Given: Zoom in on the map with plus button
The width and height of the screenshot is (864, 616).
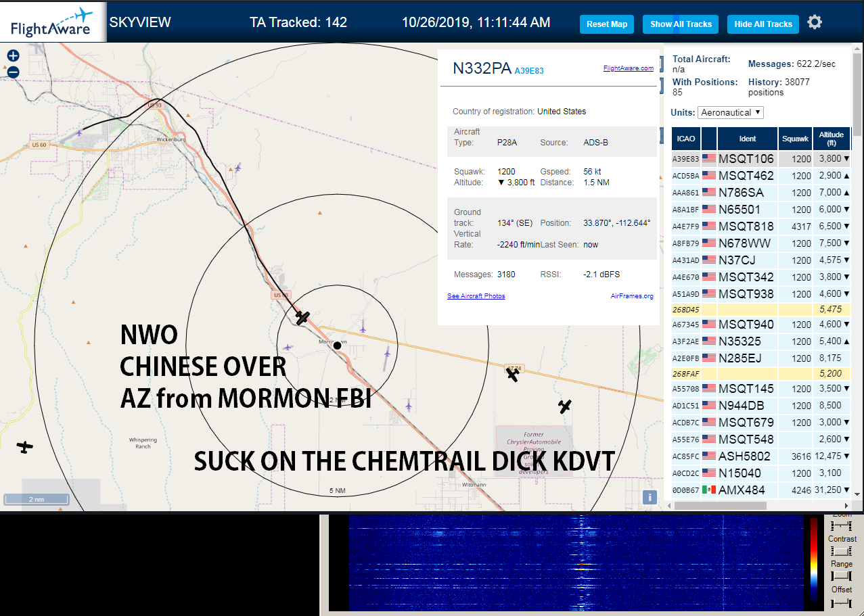Looking at the screenshot, I should (13, 56).
